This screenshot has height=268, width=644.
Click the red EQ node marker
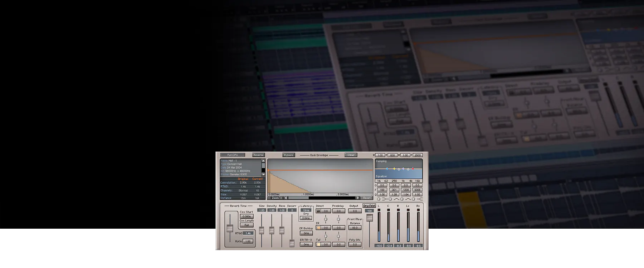413,169
